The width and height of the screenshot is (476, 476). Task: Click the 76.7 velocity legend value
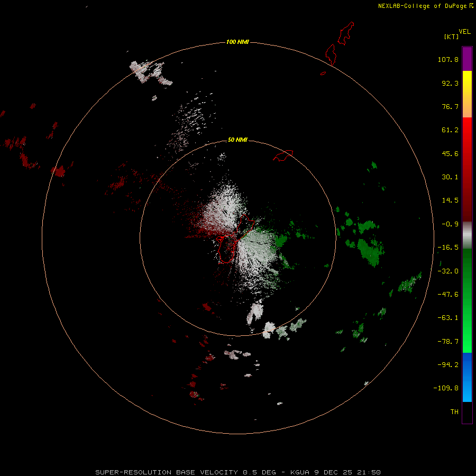[x=450, y=106]
